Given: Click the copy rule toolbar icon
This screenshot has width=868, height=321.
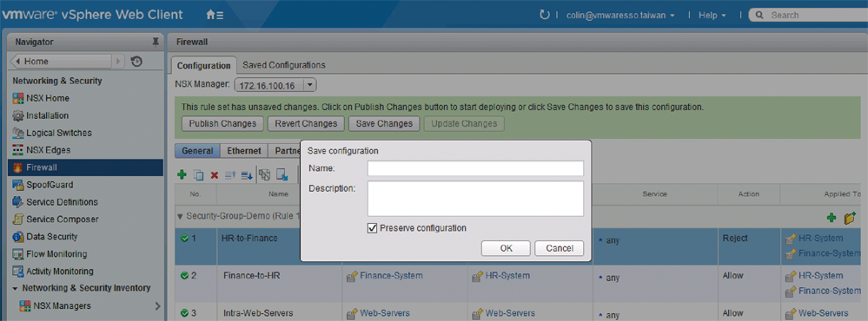Looking at the screenshot, I should pos(198,175).
